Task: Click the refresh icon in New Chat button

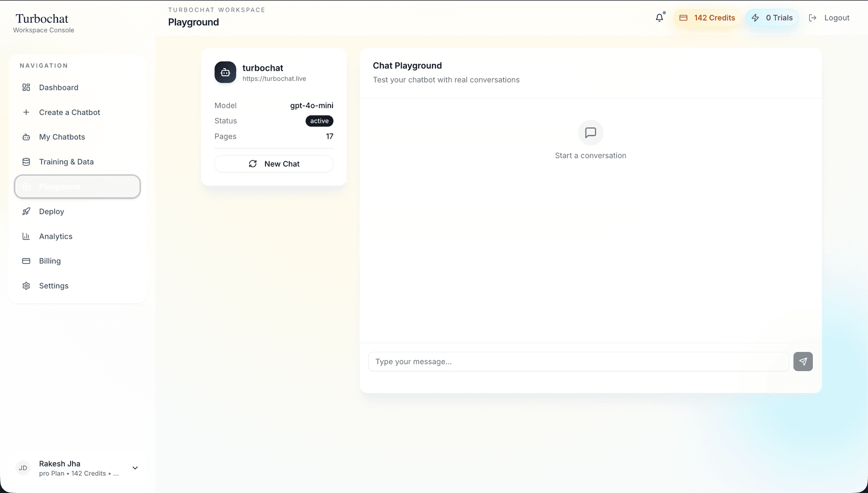Action: 253,164
